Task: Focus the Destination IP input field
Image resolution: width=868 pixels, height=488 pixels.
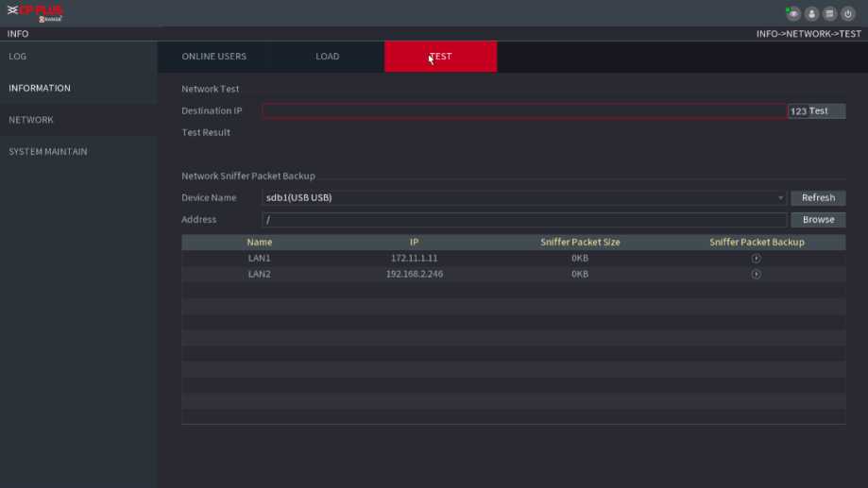Action: [x=524, y=111]
